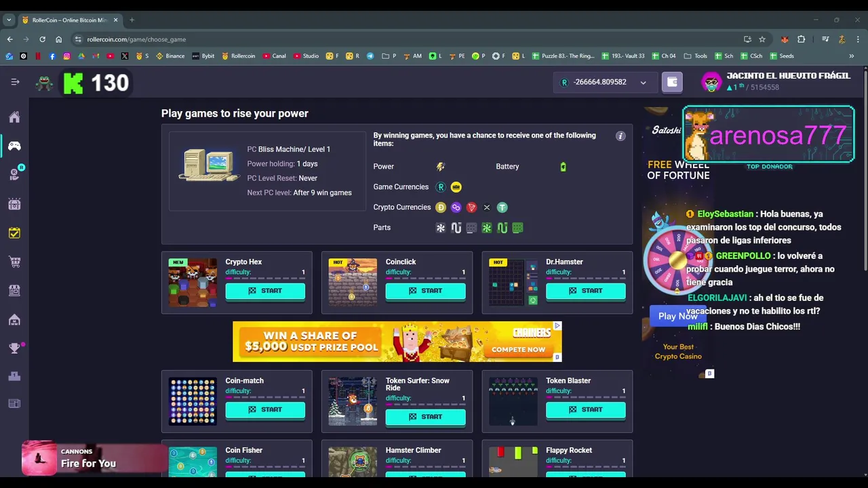Click the Hamster Climber game title

tap(413, 450)
